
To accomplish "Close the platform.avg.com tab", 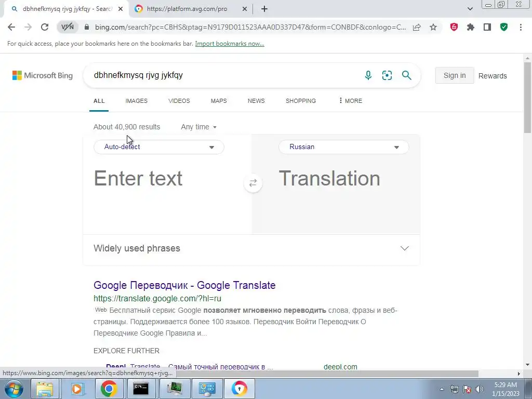I will pyautogui.click(x=245, y=9).
